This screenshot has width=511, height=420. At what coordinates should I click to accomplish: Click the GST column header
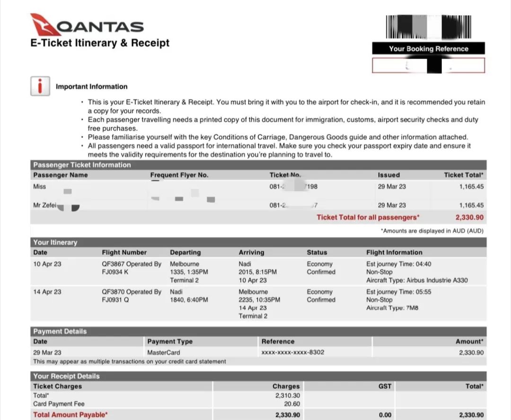385,386
